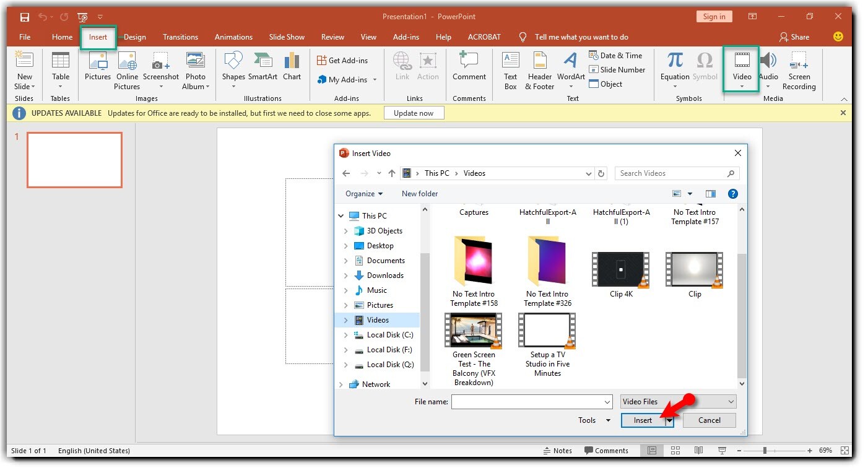Switch to Slide Sorter view
The height and width of the screenshot is (473, 868).
point(675,451)
